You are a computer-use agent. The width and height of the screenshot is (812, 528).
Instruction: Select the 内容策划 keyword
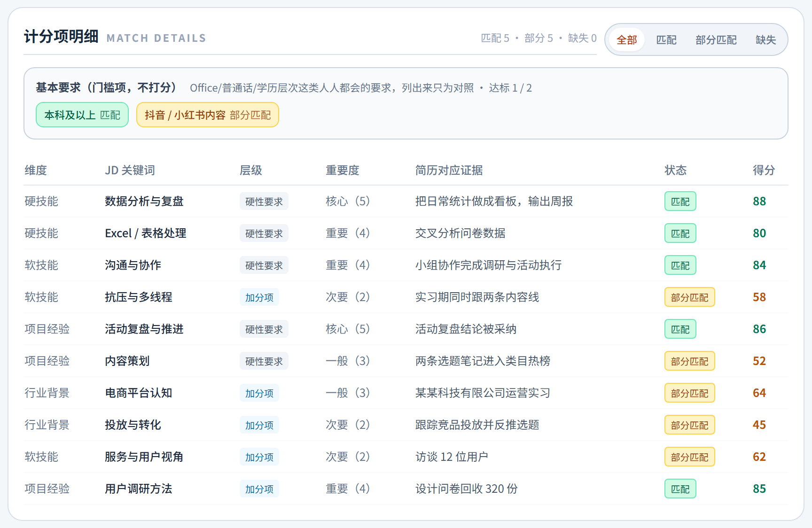127,361
